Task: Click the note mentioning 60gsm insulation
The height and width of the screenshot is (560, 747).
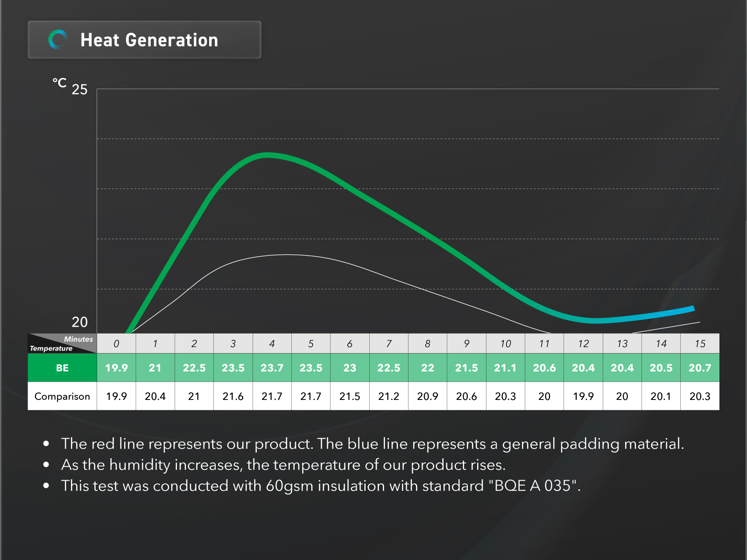Action: coord(321,486)
